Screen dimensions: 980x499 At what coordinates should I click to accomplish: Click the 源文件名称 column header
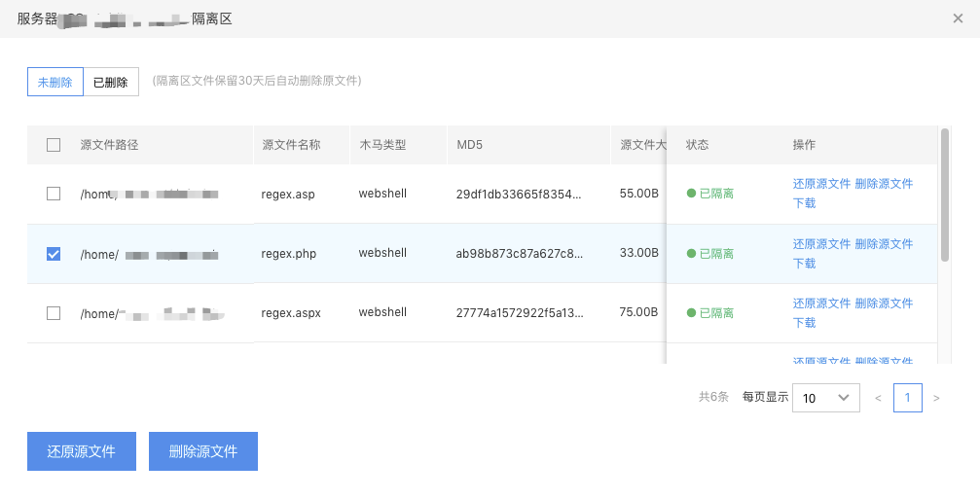[x=291, y=145]
